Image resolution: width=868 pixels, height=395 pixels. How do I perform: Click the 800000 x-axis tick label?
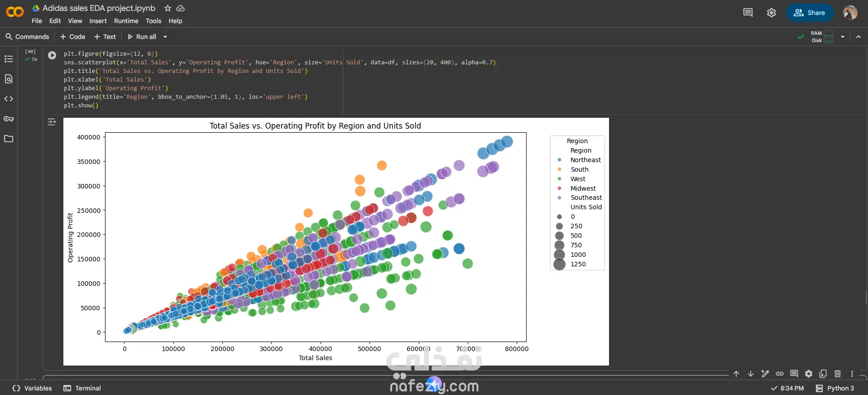point(517,349)
